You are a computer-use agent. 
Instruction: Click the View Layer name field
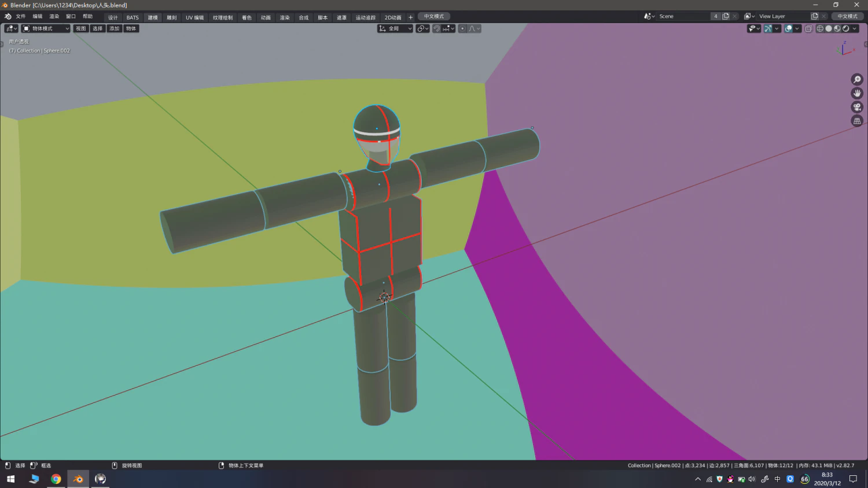(x=784, y=16)
